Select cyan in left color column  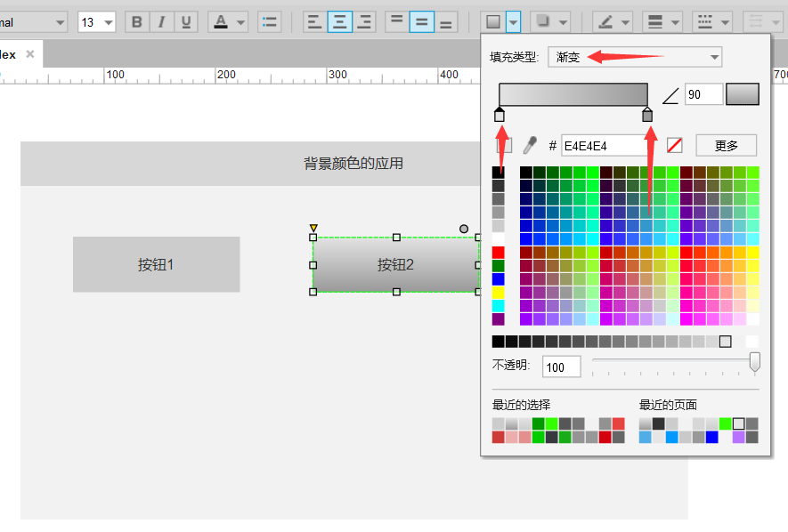(x=498, y=306)
